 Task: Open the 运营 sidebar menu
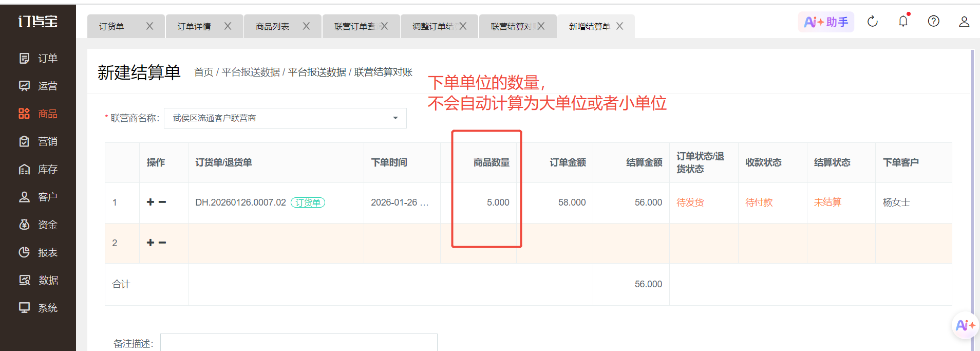(38, 86)
